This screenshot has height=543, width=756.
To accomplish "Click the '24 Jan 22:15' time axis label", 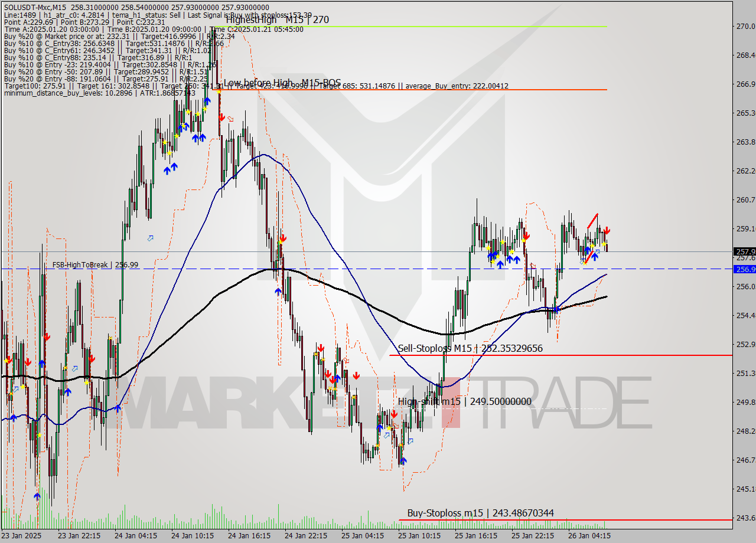I will pyautogui.click(x=306, y=536).
